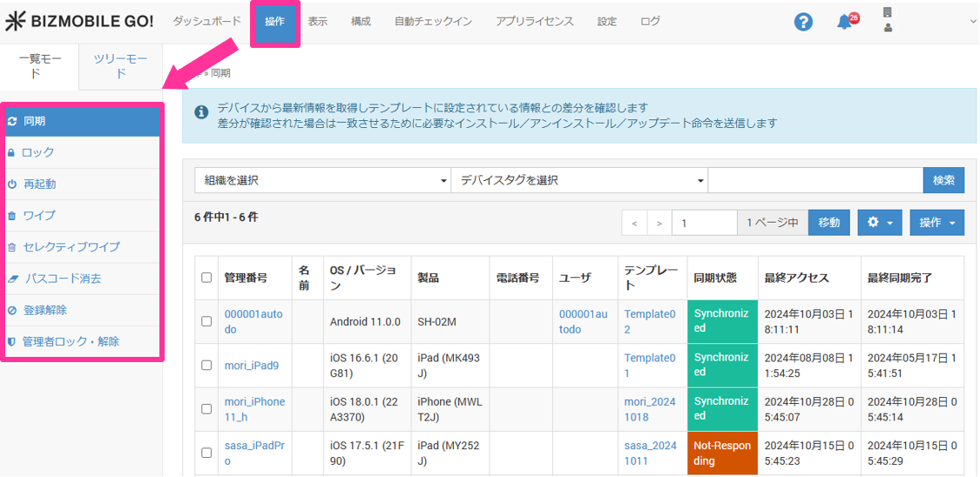
Task: Open the notification bell with 26 badge
Action: (845, 23)
